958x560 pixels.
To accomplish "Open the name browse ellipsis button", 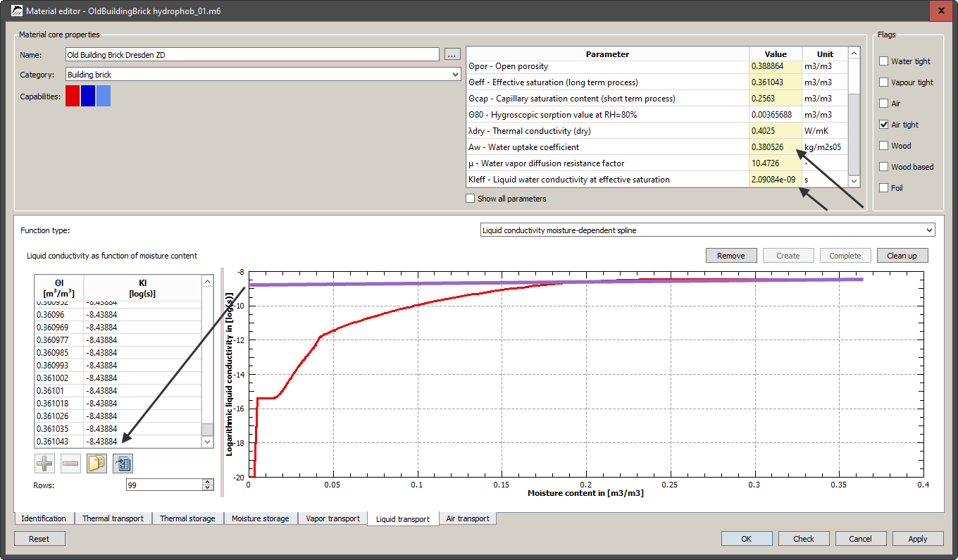I will coord(452,54).
